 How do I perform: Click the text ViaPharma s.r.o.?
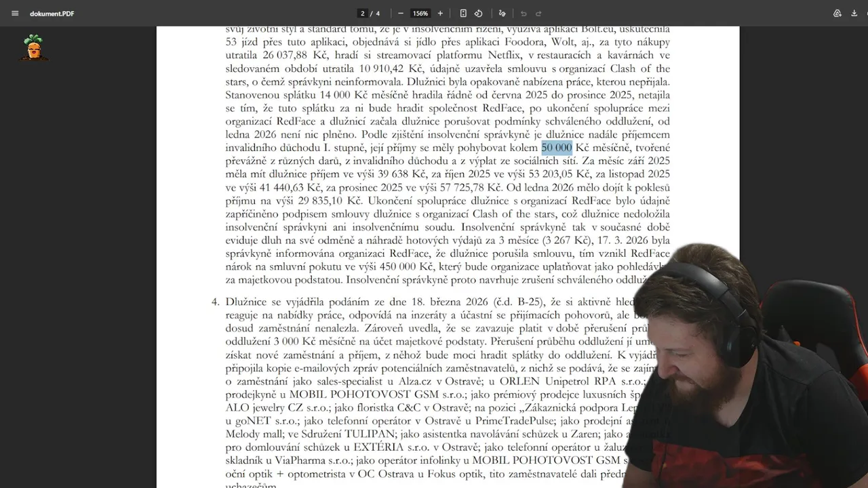313,460
